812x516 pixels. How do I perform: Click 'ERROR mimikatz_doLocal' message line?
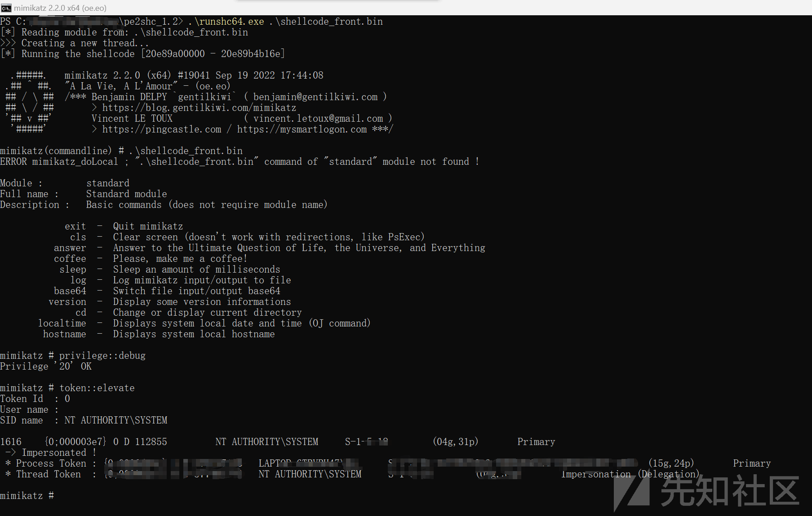tap(240, 162)
